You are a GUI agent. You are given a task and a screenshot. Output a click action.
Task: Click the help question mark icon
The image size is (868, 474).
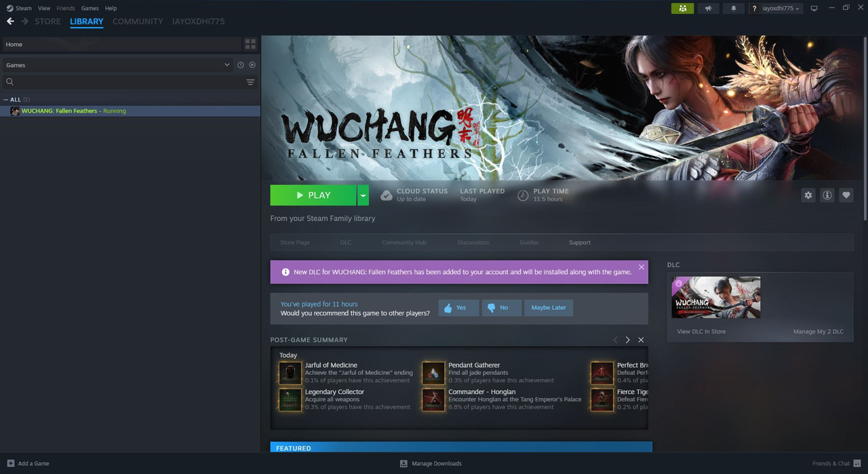click(x=754, y=8)
